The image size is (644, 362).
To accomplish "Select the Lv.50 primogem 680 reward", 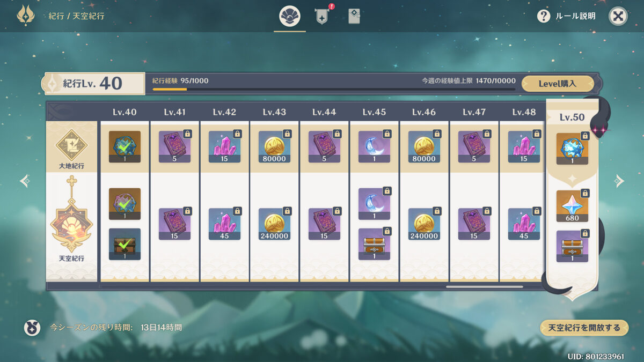I will (x=572, y=206).
